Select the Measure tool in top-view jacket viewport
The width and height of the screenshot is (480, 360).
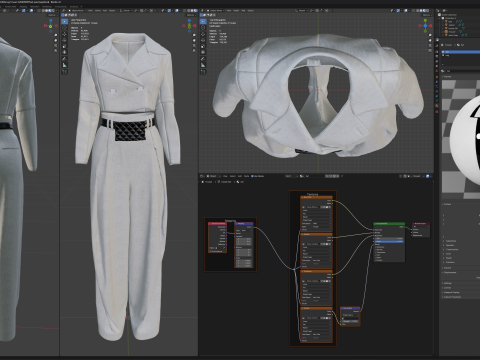point(203,65)
